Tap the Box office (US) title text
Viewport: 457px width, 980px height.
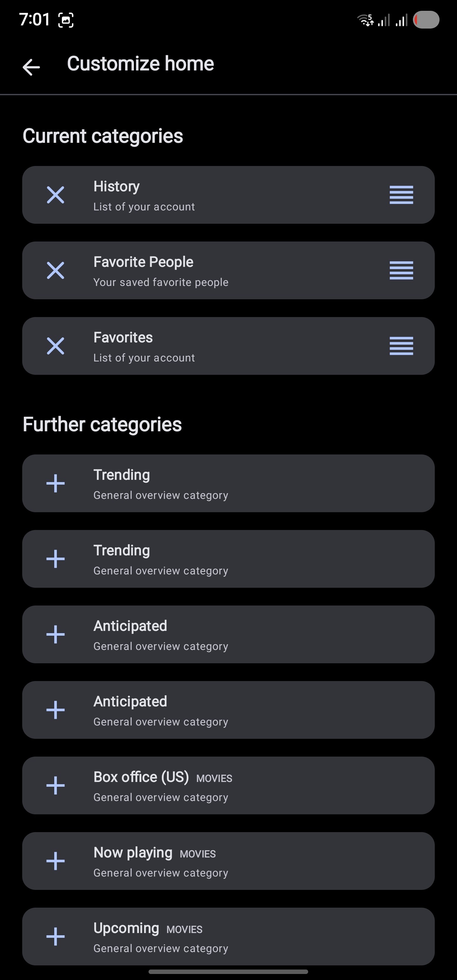141,777
